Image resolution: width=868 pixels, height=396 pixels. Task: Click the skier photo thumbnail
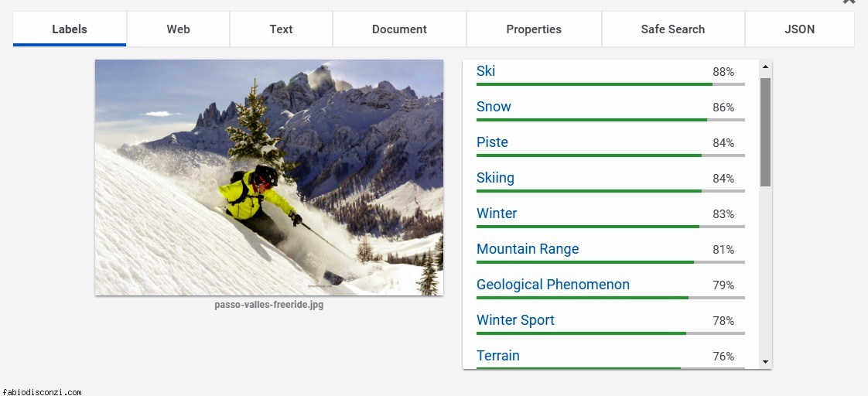click(268, 177)
